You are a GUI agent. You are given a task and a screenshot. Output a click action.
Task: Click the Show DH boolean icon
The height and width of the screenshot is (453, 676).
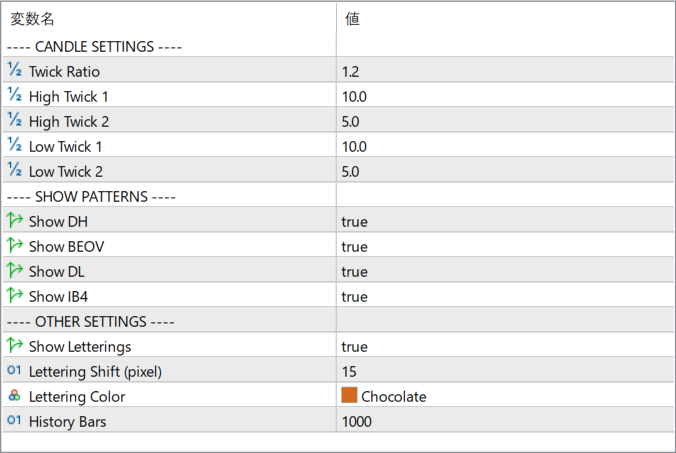click(x=14, y=221)
